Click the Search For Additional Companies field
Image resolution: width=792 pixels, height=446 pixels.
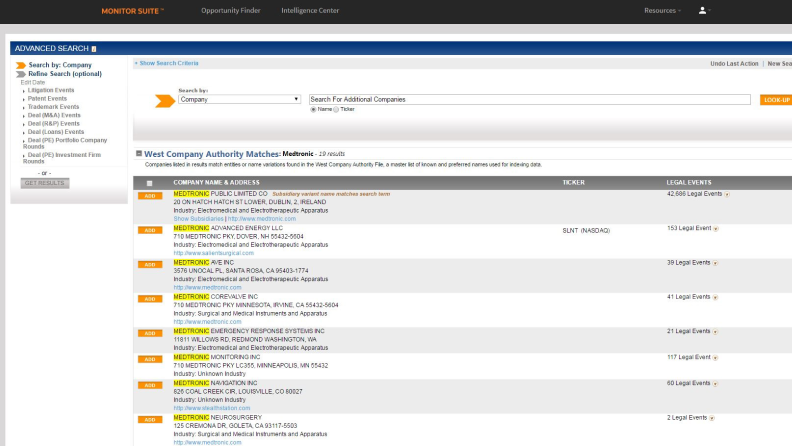(529, 100)
